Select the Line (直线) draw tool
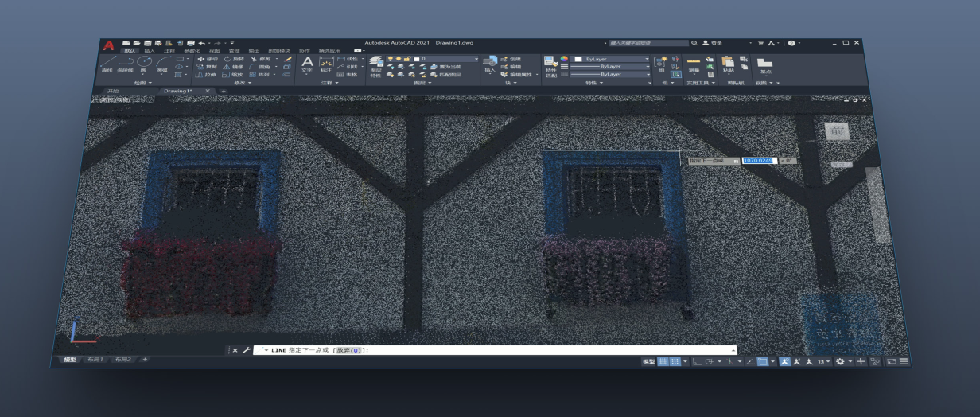 click(107, 63)
